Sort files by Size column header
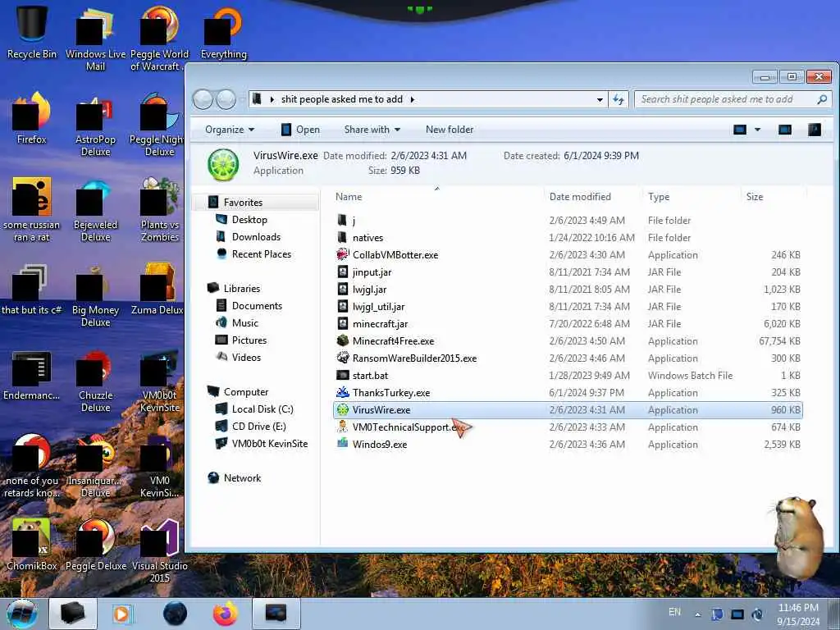This screenshot has width=840, height=630. (x=774, y=197)
